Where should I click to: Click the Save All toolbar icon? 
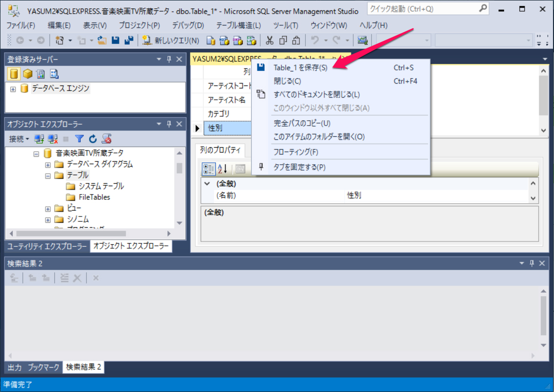pyautogui.click(x=129, y=41)
